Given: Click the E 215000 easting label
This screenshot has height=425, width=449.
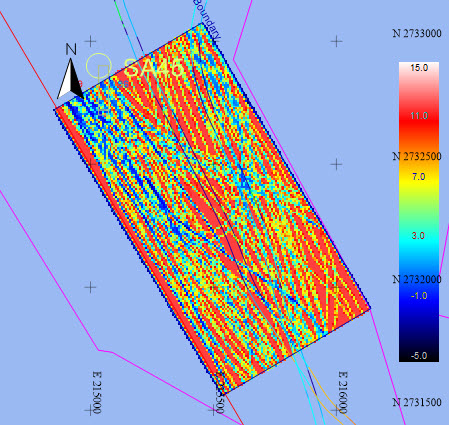Looking at the screenshot, I should [x=97, y=393].
